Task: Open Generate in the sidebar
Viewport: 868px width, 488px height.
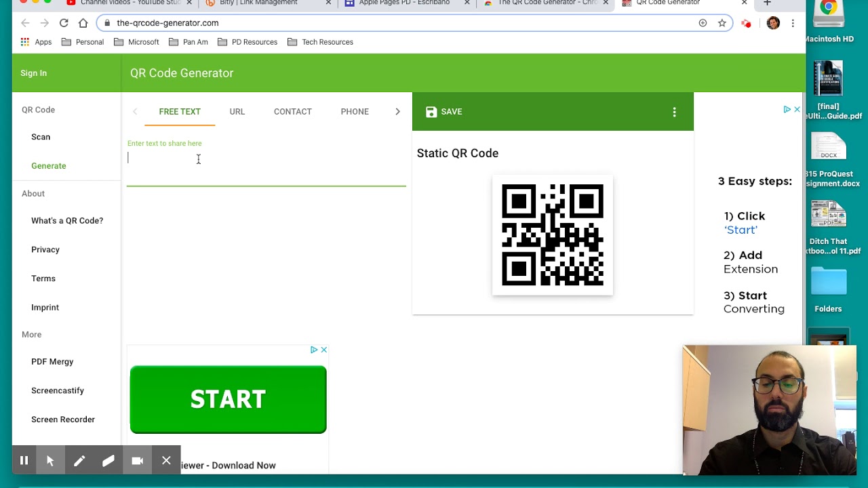Action: (x=49, y=165)
